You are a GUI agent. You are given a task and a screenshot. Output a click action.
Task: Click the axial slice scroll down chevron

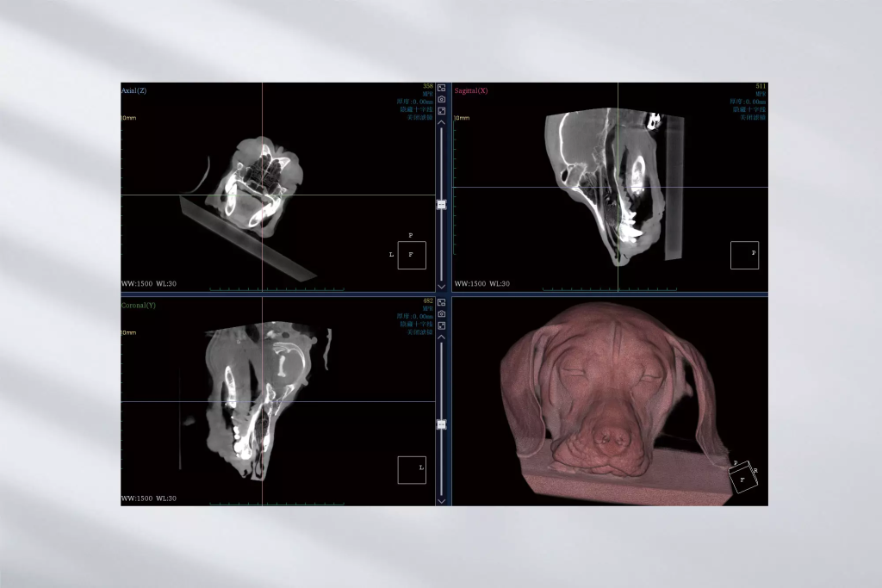coord(442,285)
